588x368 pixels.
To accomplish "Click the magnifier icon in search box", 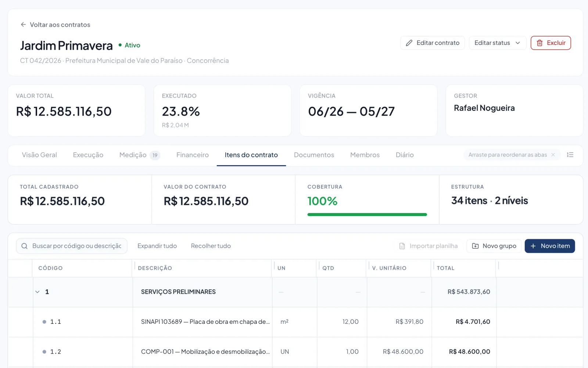I will click(x=25, y=246).
